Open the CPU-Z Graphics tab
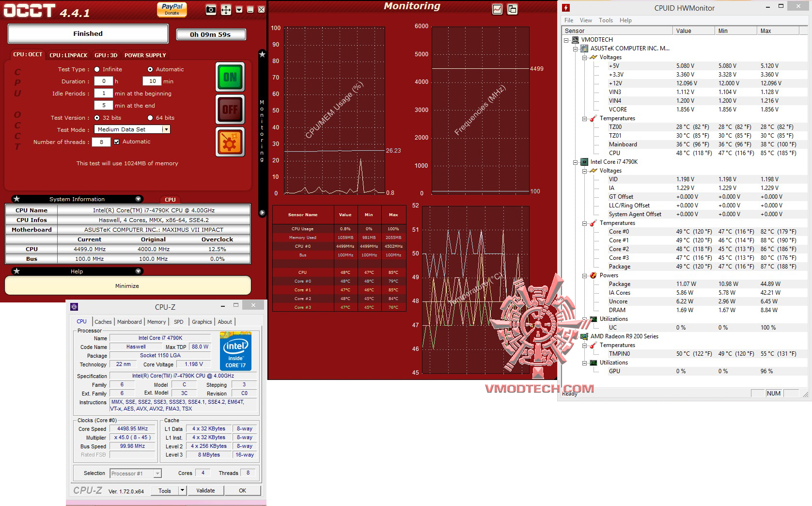This screenshot has height=506, width=812. coord(202,322)
